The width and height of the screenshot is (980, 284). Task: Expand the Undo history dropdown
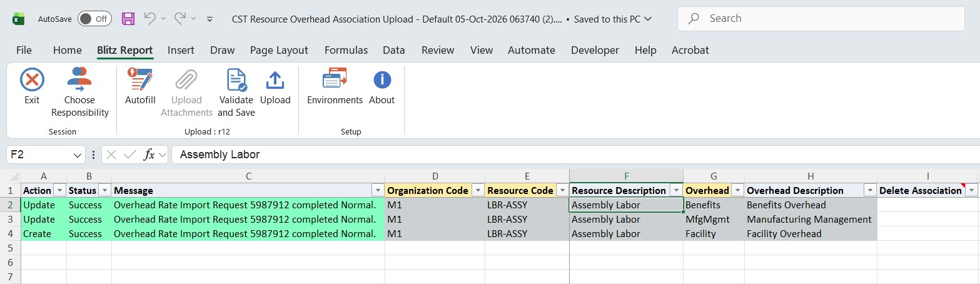point(163,19)
